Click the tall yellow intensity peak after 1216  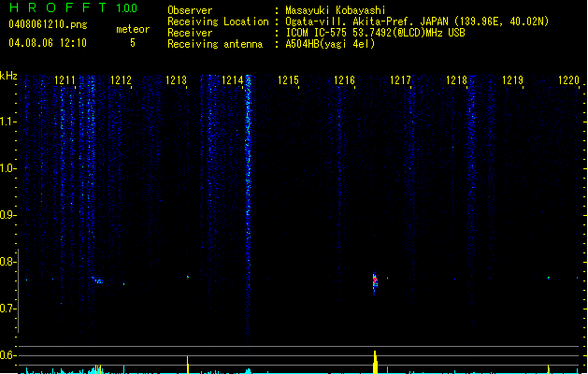click(375, 362)
